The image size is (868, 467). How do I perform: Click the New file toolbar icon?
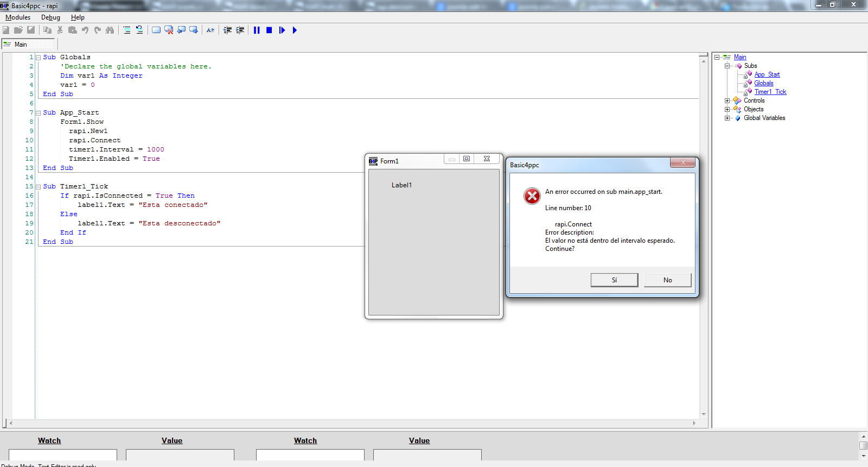[x=6, y=30]
